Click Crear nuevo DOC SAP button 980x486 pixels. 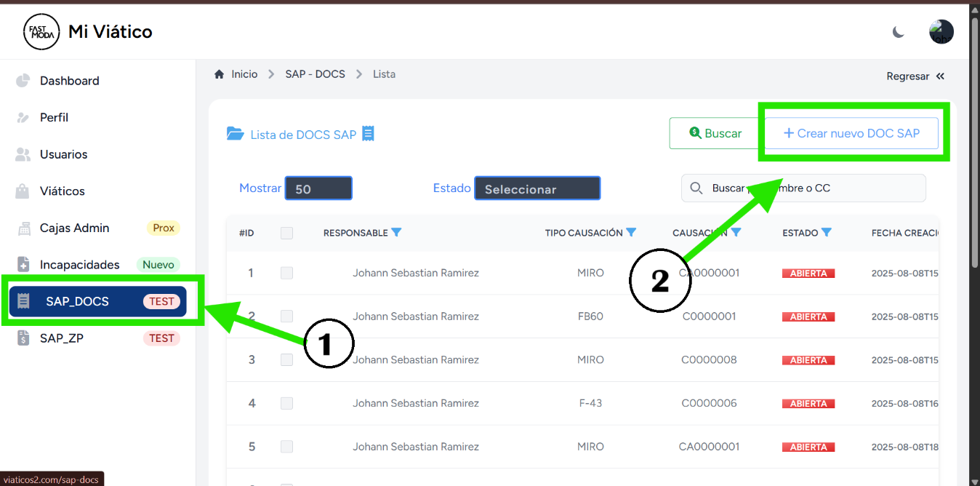coord(851,133)
